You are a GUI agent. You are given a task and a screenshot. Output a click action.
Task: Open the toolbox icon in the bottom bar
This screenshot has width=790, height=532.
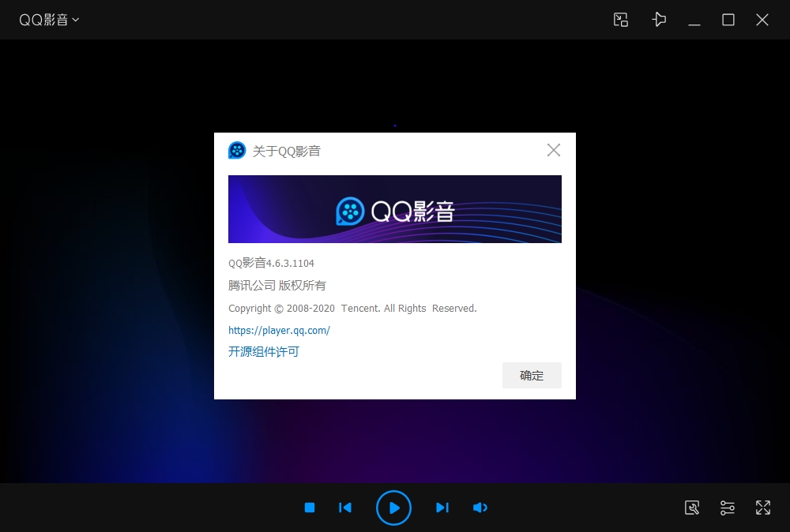coord(692,508)
